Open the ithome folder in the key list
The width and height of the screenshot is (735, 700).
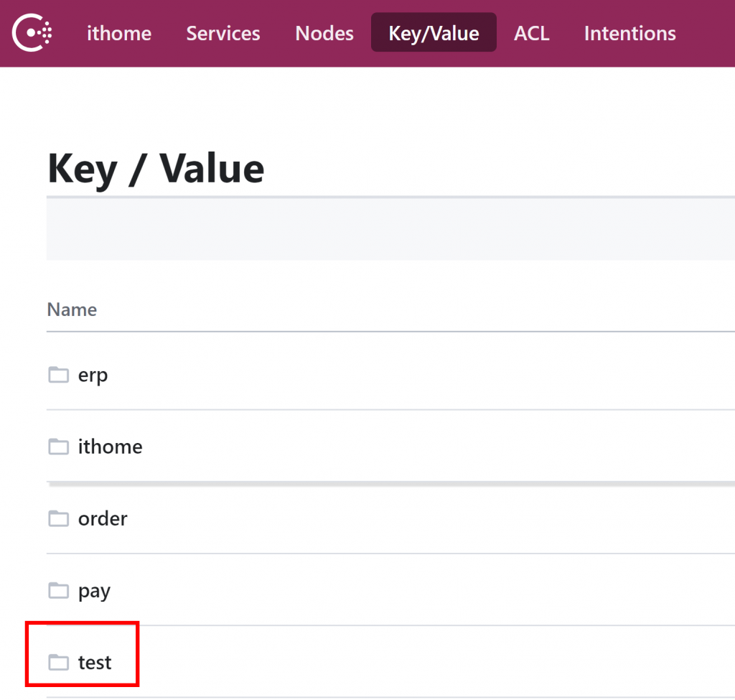pyautogui.click(x=110, y=447)
